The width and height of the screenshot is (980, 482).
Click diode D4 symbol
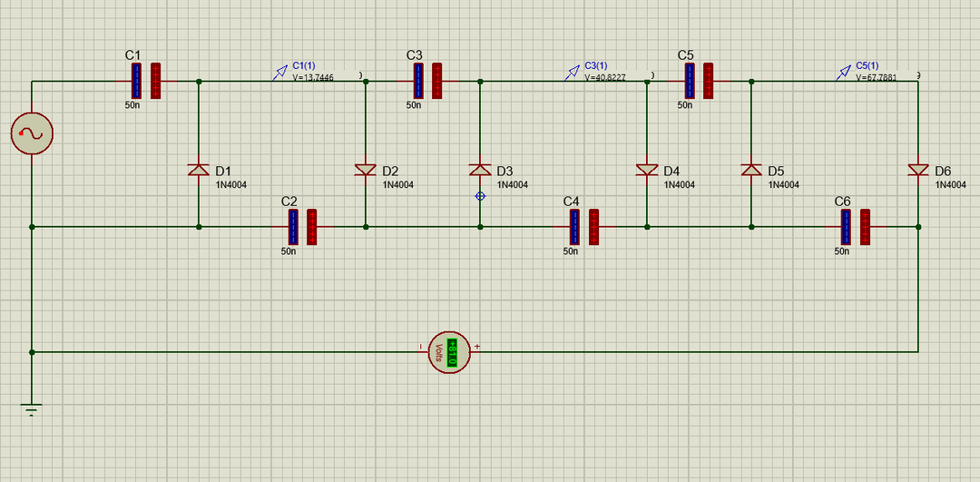click(x=647, y=170)
